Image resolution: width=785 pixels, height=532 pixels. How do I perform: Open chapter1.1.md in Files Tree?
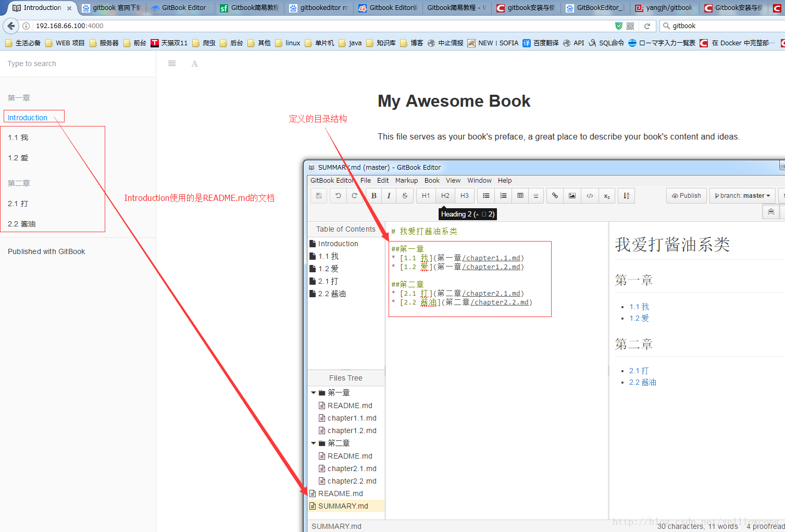[352, 418]
